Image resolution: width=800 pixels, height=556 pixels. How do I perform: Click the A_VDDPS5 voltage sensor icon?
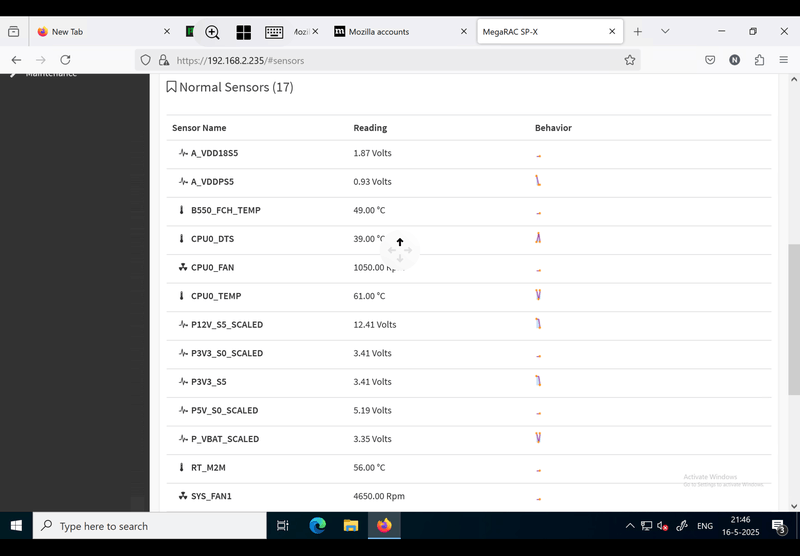(x=183, y=181)
